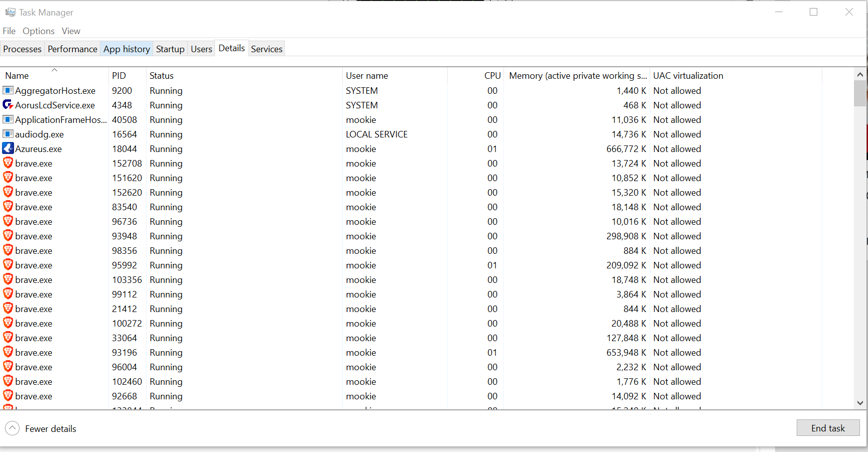The image size is (868, 452).
Task: Click Brave icon for PID 83540
Action: 8,207
